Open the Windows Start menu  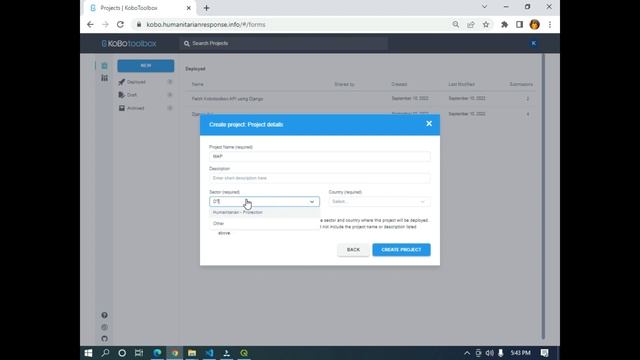tap(88, 353)
